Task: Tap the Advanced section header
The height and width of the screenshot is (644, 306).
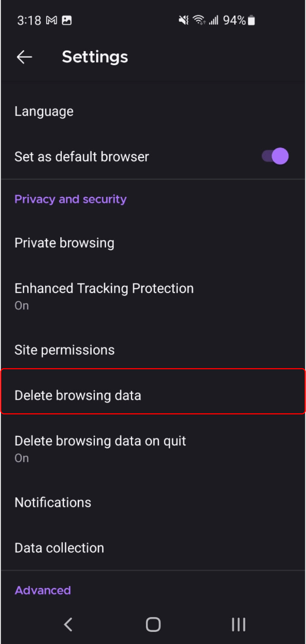Action: click(x=43, y=590)
